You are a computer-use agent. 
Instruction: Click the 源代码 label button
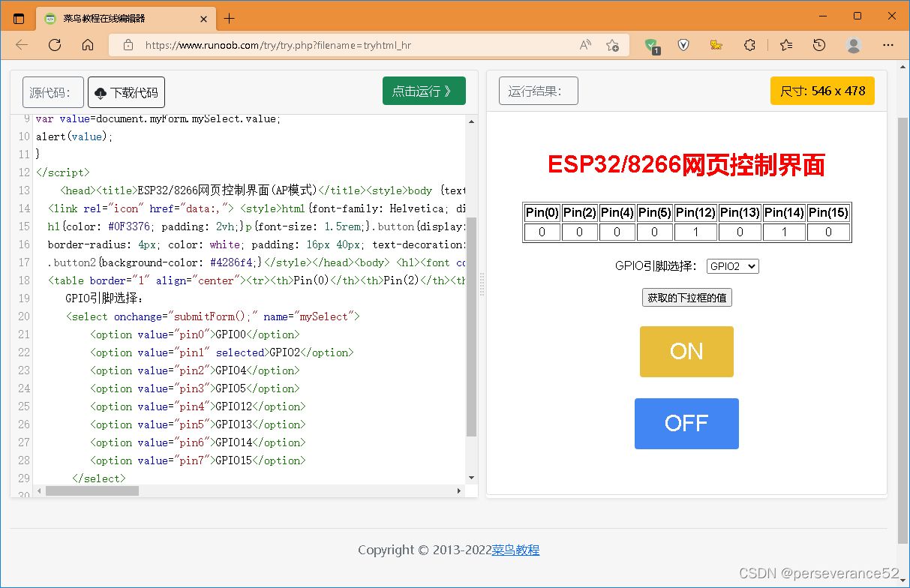[x=53, y=92]
